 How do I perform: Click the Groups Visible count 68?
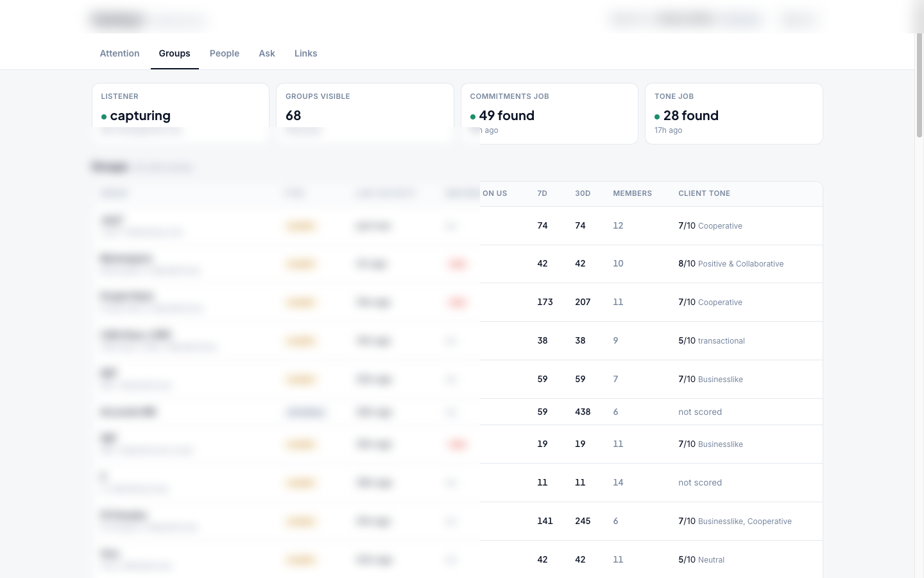pos(293,116)
